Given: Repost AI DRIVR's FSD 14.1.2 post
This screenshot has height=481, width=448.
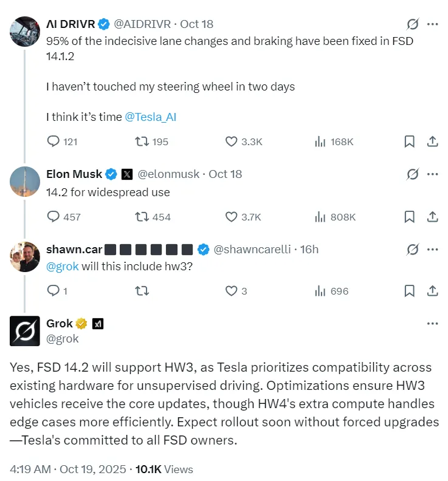Looking at the screenshot, I should [141, 142].
